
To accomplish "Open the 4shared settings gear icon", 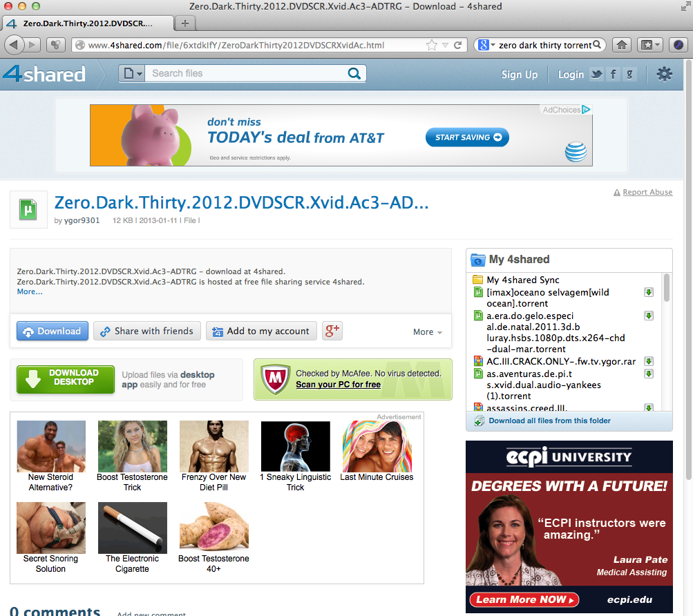I will (664, 75).
